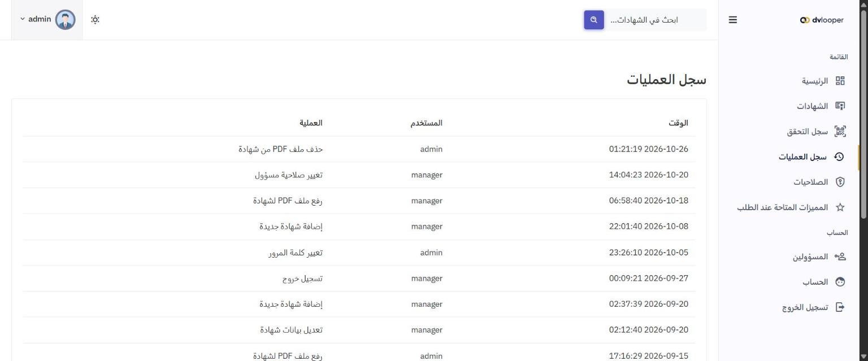Click the timestamp 01:21:19 2026-10-26

(649, 149)
